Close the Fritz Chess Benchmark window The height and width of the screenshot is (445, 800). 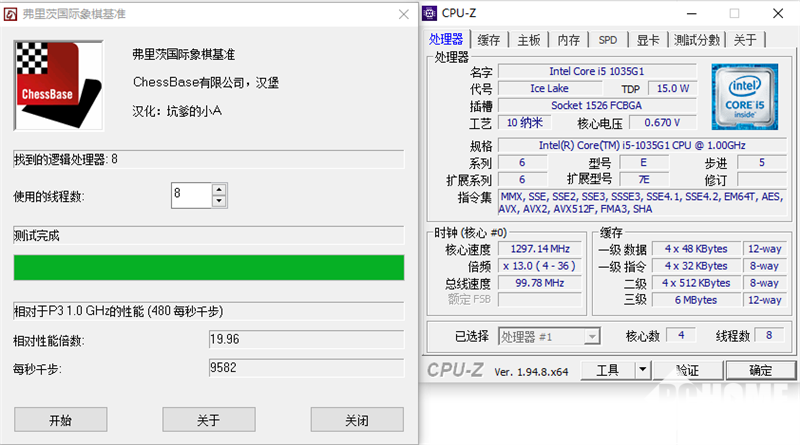pyautogui.click(x=404, y=14)
